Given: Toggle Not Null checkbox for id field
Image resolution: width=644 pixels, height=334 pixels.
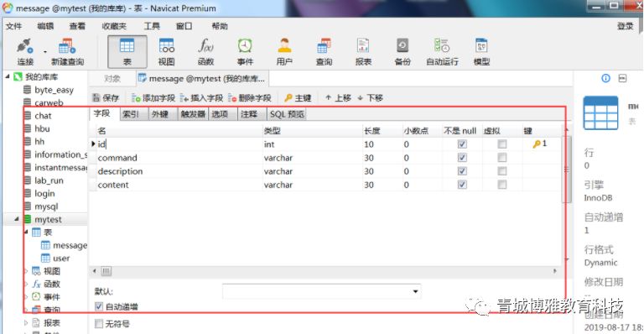Looking at the screenshot, I should tap(462, 144).
